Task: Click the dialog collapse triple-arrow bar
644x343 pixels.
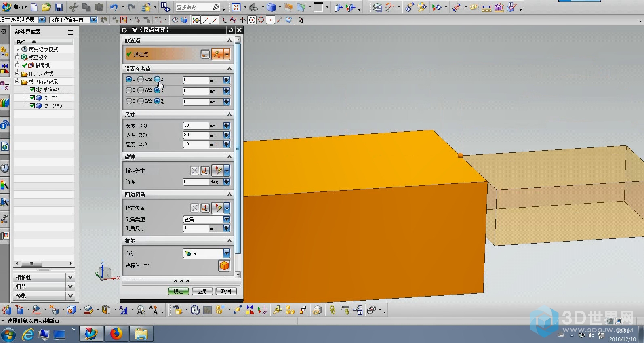Action: tap(181, 281)
